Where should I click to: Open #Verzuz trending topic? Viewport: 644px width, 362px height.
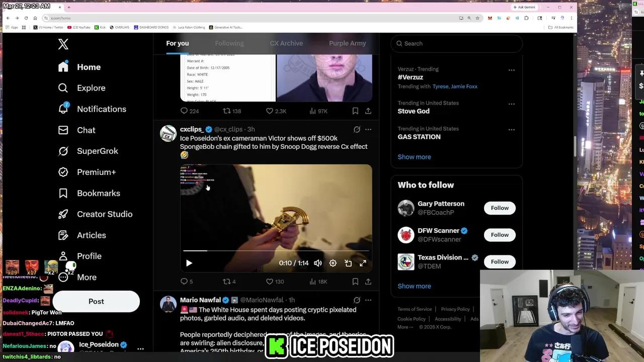pos(410,77)
